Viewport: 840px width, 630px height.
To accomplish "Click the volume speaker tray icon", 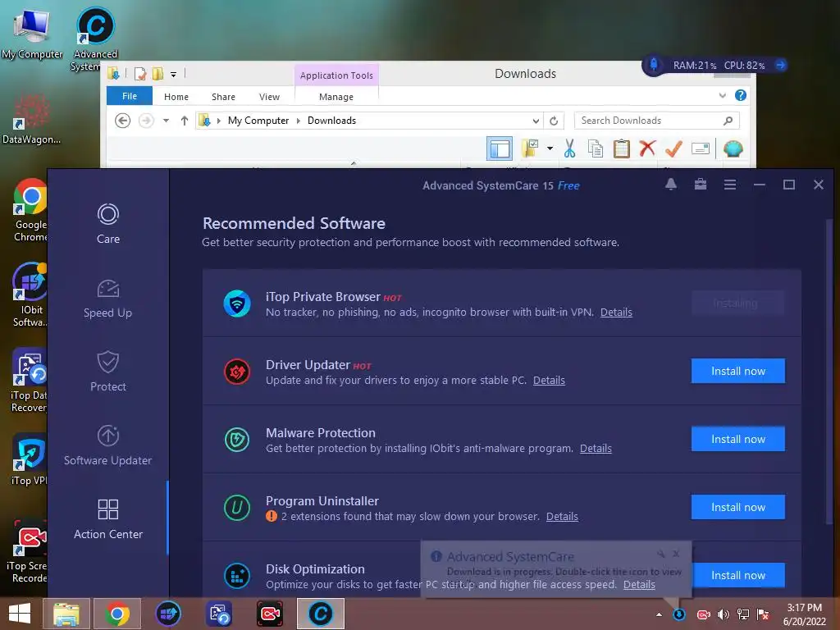I will coord(724,614).
